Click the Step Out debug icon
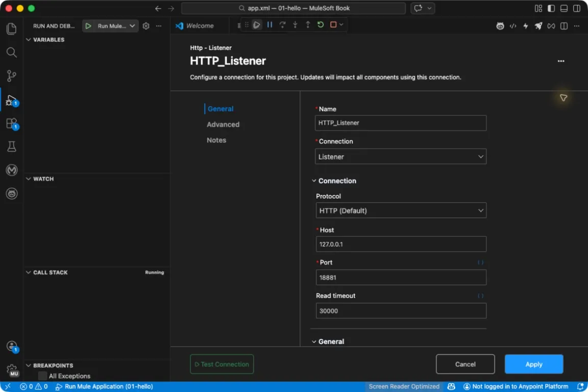The image size is (588, 392). pyautogui.click(x=308, y=25)
